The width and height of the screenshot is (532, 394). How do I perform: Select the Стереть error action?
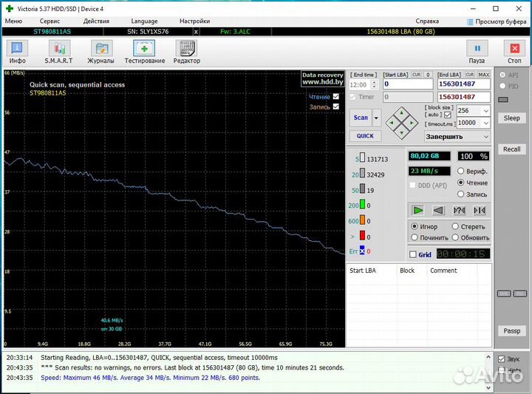[455, 226]
